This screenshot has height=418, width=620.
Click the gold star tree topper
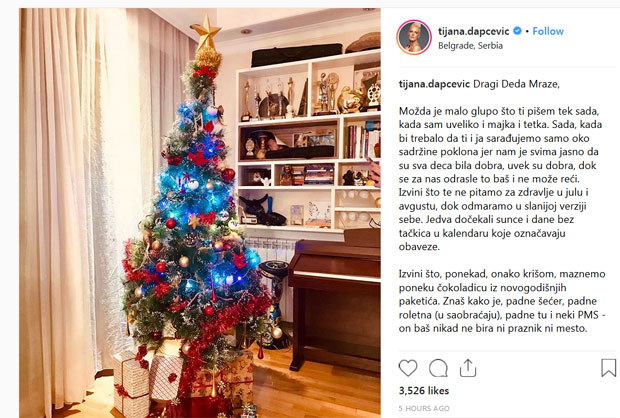coord(206,32)
